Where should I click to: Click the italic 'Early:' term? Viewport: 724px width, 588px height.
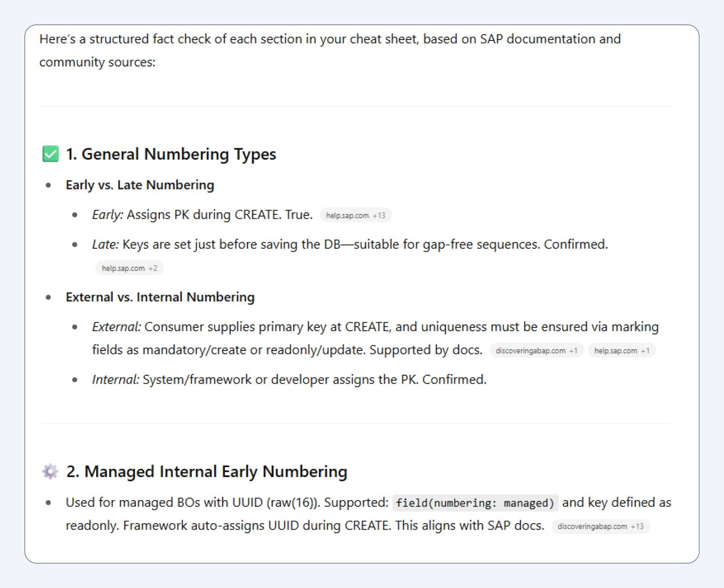(107, 215)
